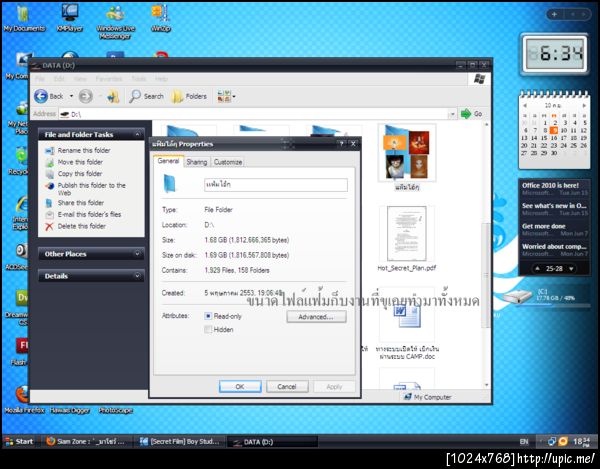The image size is (600, 469).
Task: Go to next month in calendar gadget
Action: click(x=584, y=105)
